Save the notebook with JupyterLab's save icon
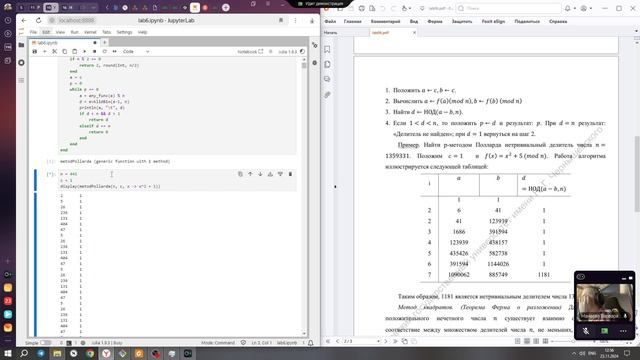Image resolution: width=640 pixels, height=360 pixels. [35, 52]
